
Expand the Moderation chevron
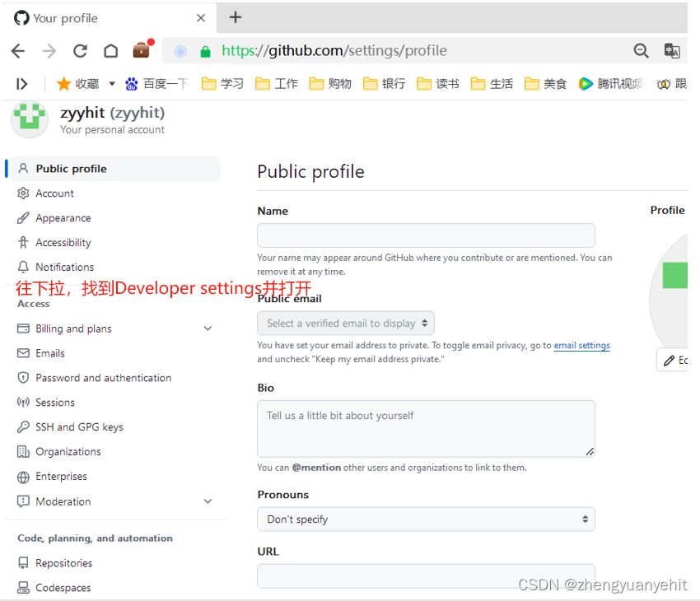208,501
